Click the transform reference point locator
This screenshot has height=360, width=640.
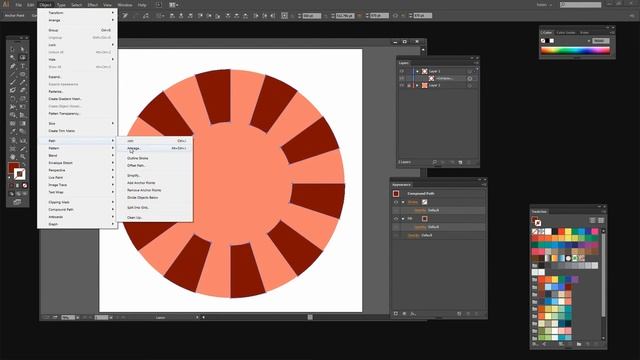point(284,16)
